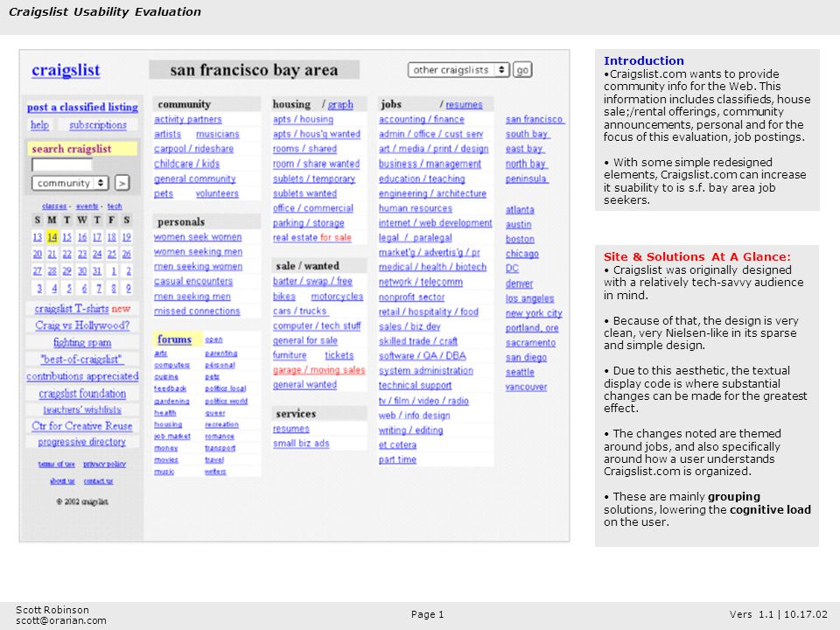This screenshot has width=840, height=630.
Task: Open 'atlanta' city link
Action: pos(520,209)
